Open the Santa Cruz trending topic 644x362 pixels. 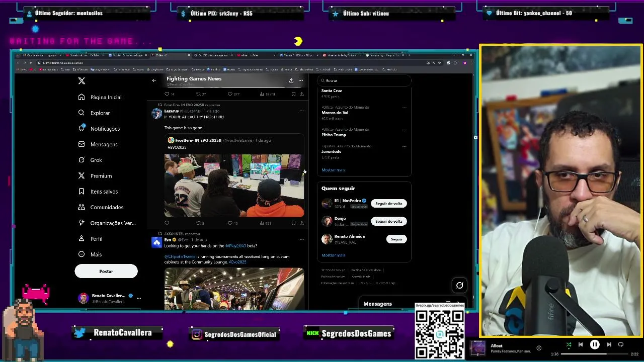[x=332, y=90]
